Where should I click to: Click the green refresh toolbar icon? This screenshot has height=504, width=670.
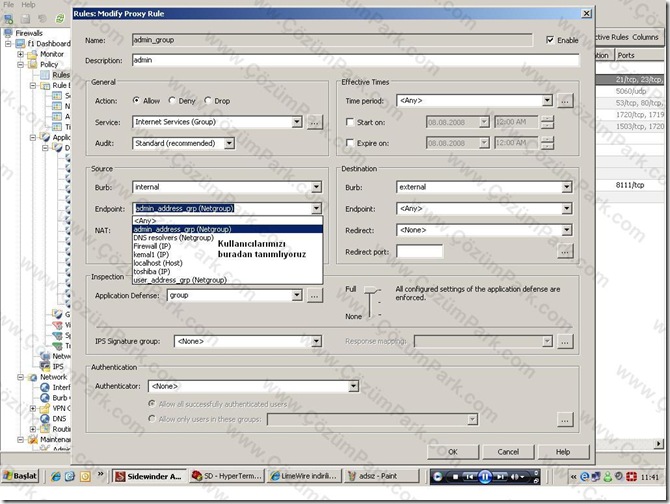click(59, 19)
